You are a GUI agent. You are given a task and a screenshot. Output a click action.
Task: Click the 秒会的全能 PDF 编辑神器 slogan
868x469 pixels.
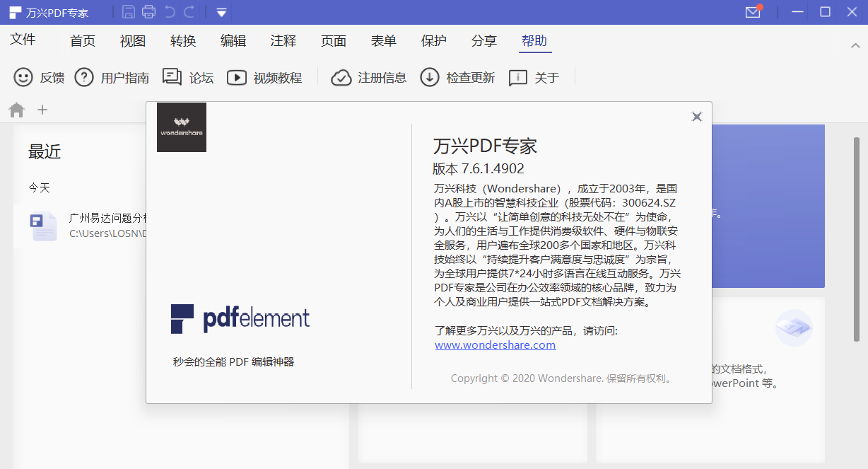(x=233, y=362)
